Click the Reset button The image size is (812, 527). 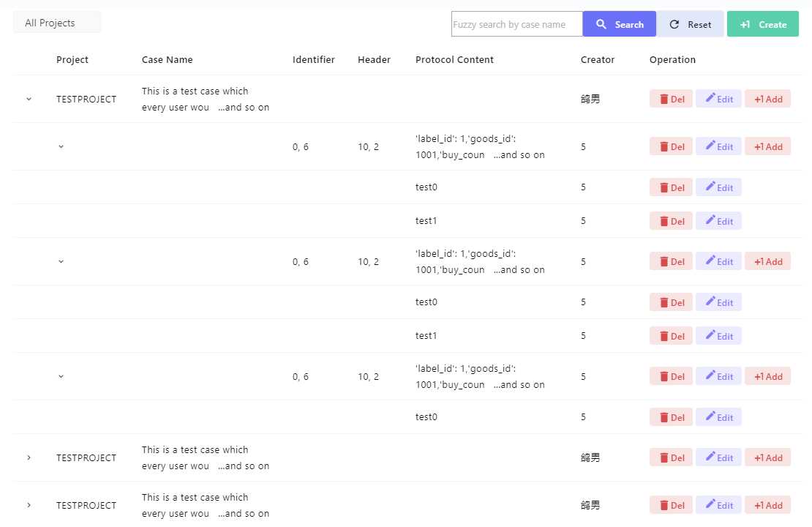tap(691, 24)
